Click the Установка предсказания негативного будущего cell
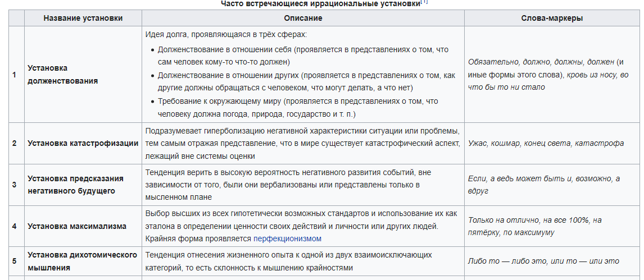 [75, 185]
